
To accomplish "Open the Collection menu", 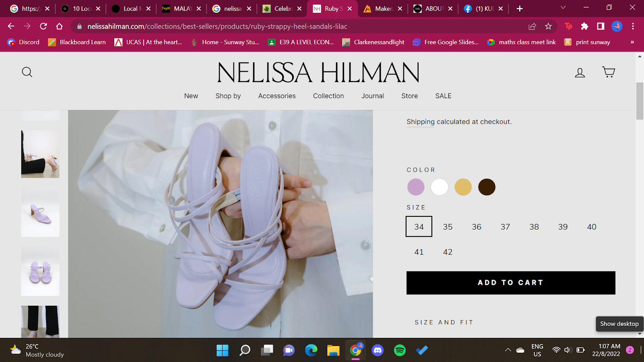I will [328, 96].
